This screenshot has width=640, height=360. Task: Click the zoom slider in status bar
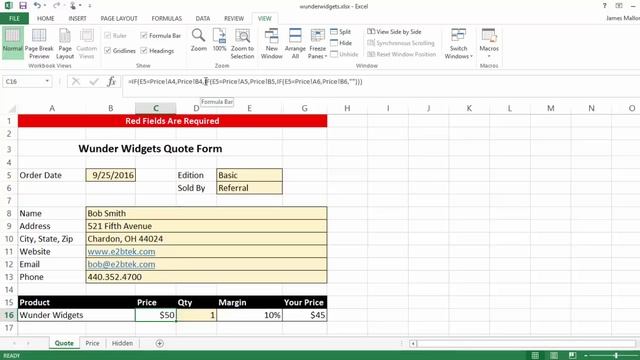(x=616, y=356)
